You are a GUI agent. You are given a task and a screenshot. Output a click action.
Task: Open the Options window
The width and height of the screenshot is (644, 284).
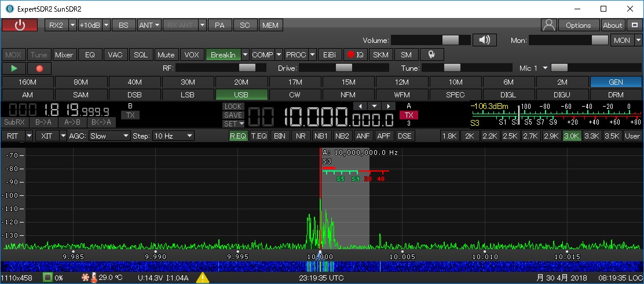pos(579,25)
